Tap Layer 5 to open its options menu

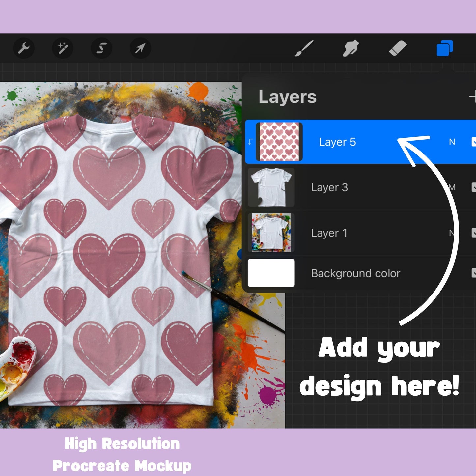(337, 142)
